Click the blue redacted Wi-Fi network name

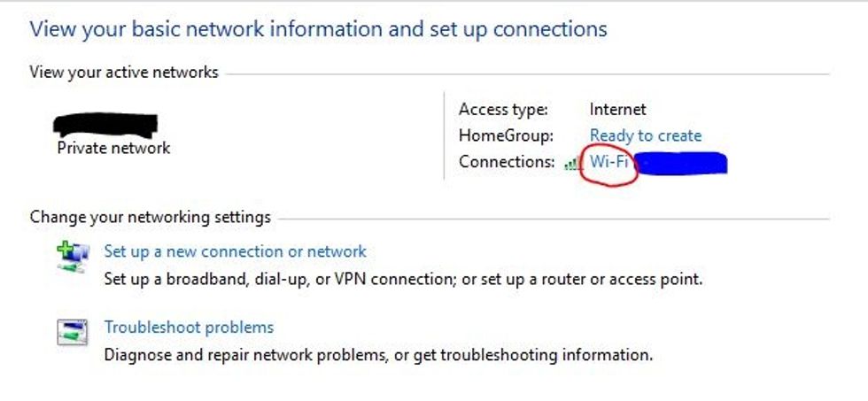(680, 162)
